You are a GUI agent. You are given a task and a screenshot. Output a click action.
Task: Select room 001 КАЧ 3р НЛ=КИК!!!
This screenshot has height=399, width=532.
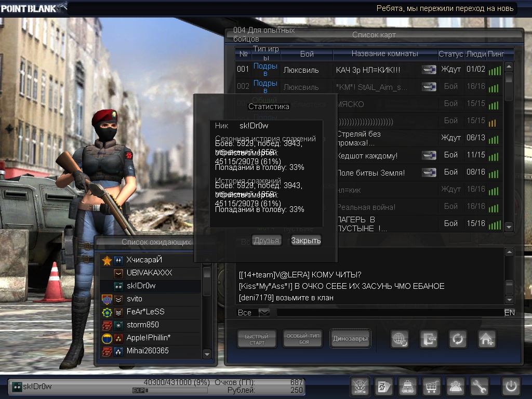(x=368, y=70)
